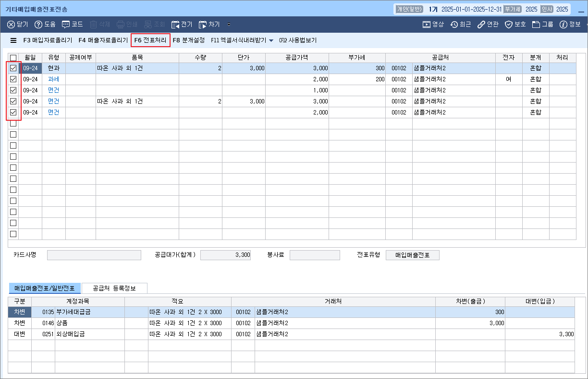Open F11 엑셀서식내려받기 dropdown arrow
Viewport: 588px width, 379px height.
coord(271,40)
